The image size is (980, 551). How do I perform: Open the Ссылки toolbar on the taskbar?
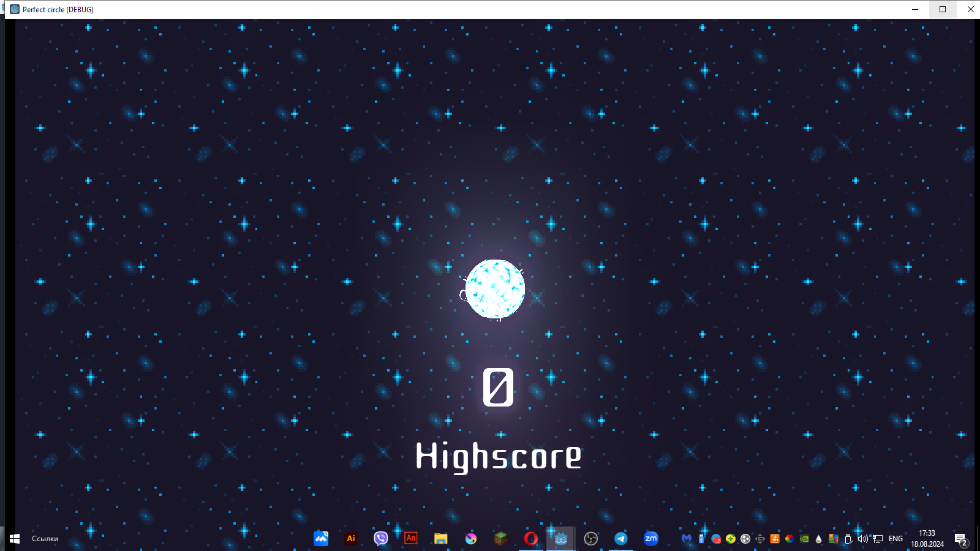coord(45,539)
